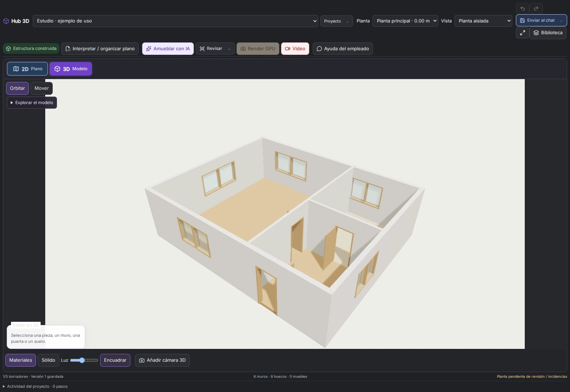Click the undo arrow icon

point(523,9)
